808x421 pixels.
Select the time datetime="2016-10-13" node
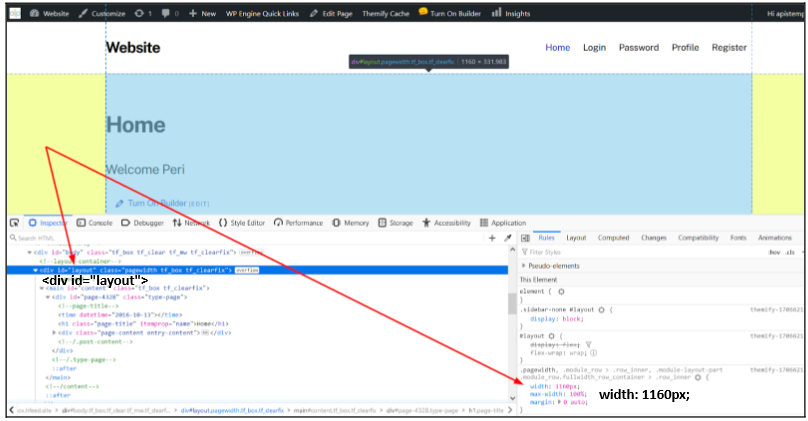tap(120, 315)
